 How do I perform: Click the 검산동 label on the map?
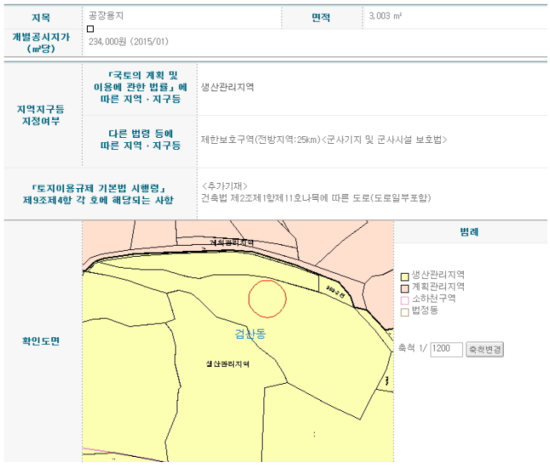250,333
